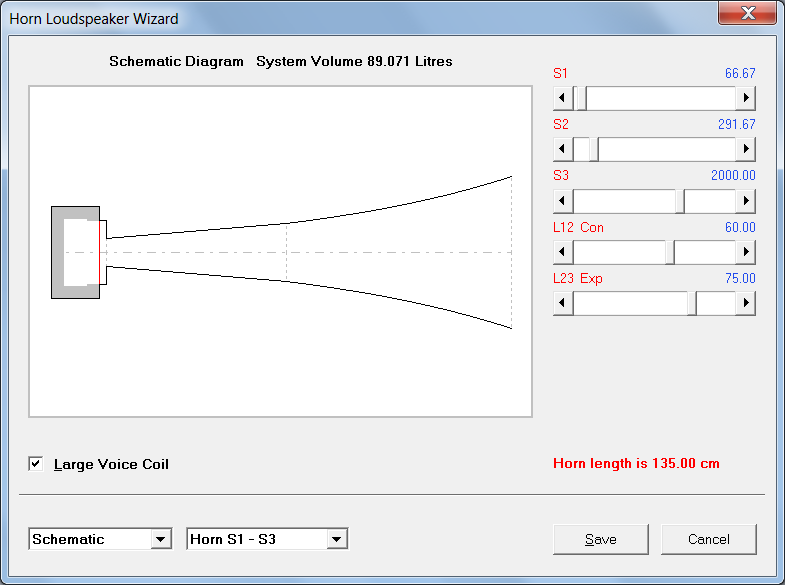Click the S3 slider thumb
The width and height of the screenshot is (785, 585).
[680, 201]
